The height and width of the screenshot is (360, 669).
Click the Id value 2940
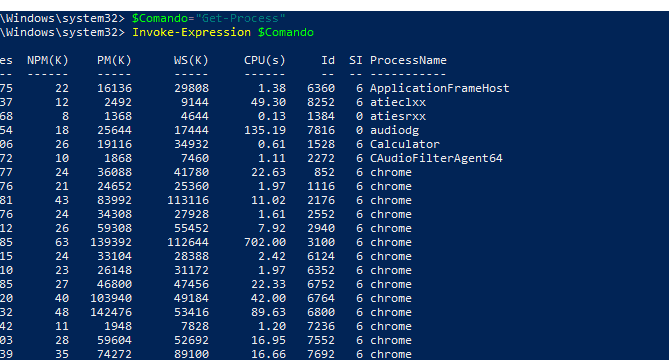321,228
